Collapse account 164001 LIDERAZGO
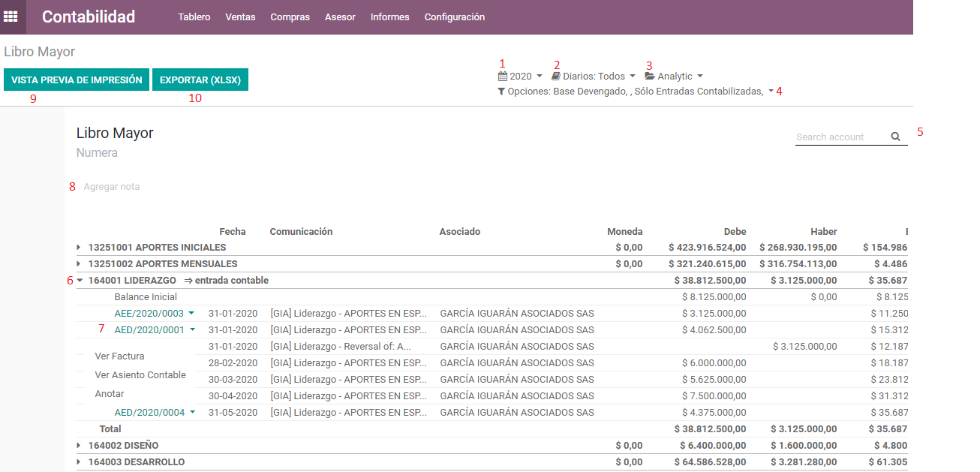Screen dimensions: 980x472 [x=80, y=280]
